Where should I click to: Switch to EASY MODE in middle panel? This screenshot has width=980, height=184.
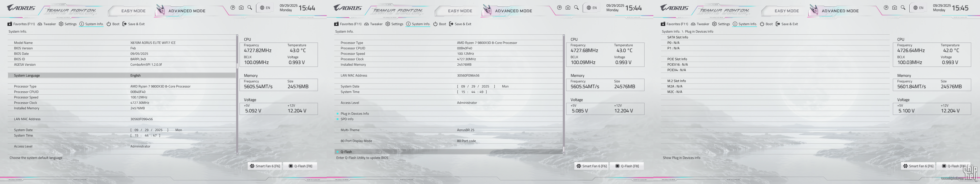(460, 11)
